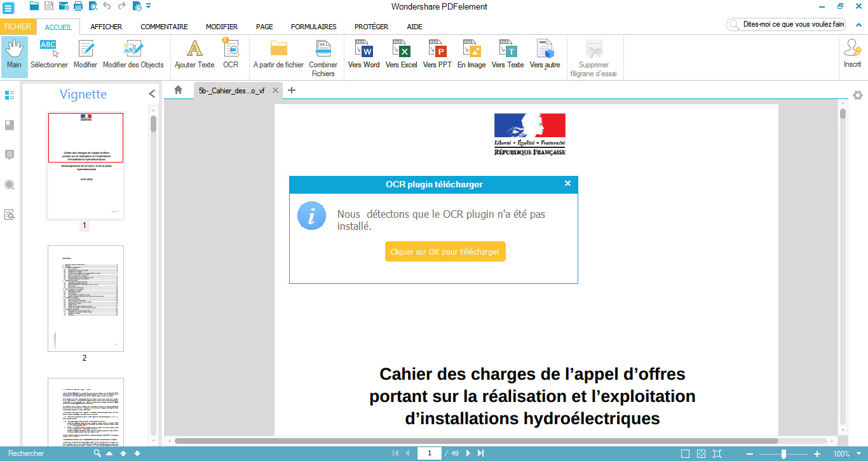Image resolution: width=868 pixels, height=461 pixels.
Task: Jump to the last page
Action: 481,453
